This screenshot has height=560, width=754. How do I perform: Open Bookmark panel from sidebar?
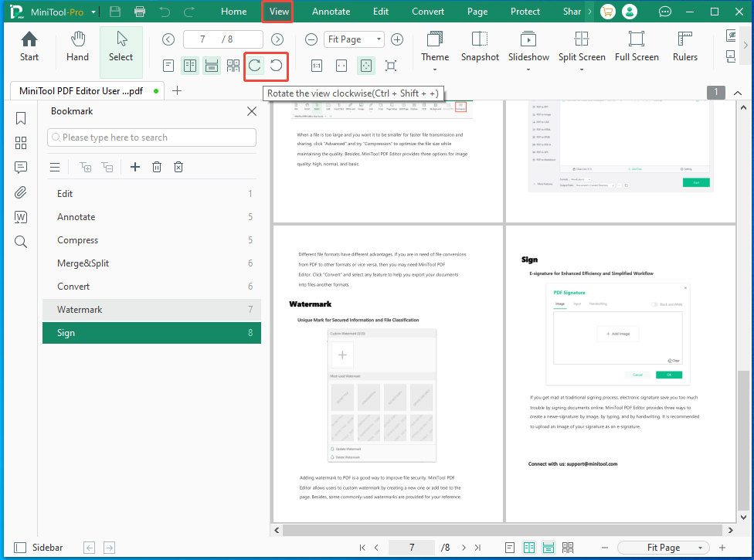click(x=21, y=118)
